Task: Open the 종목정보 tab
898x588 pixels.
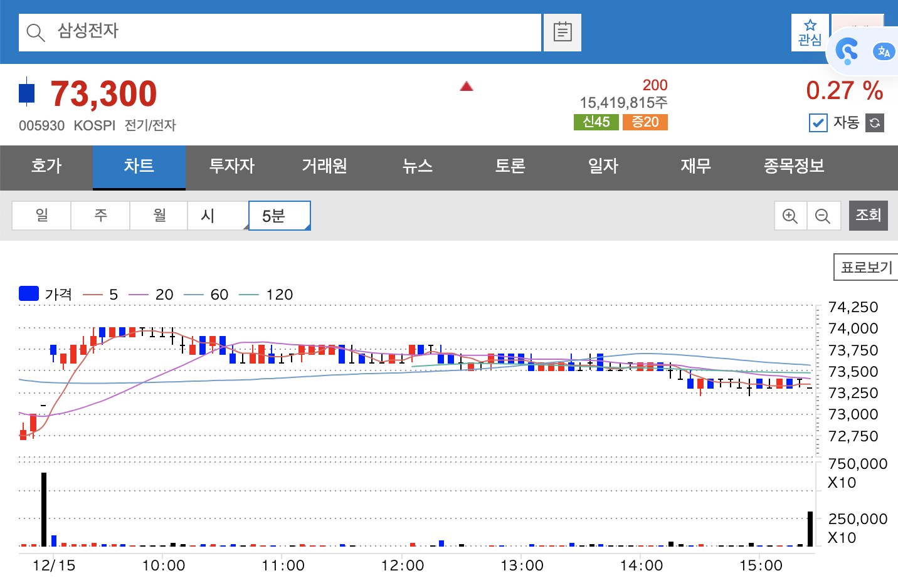Action: click(794, 166)
